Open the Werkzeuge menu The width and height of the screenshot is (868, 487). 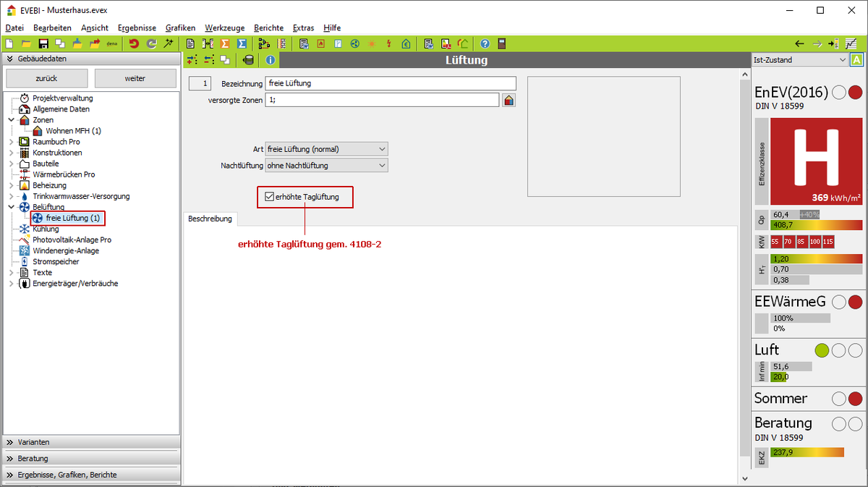coord(225,27)
